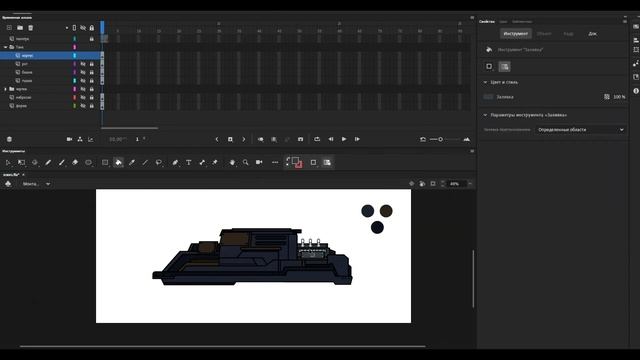
Task: Open the layer parenting view icon
Action: [x=80, y=139]
